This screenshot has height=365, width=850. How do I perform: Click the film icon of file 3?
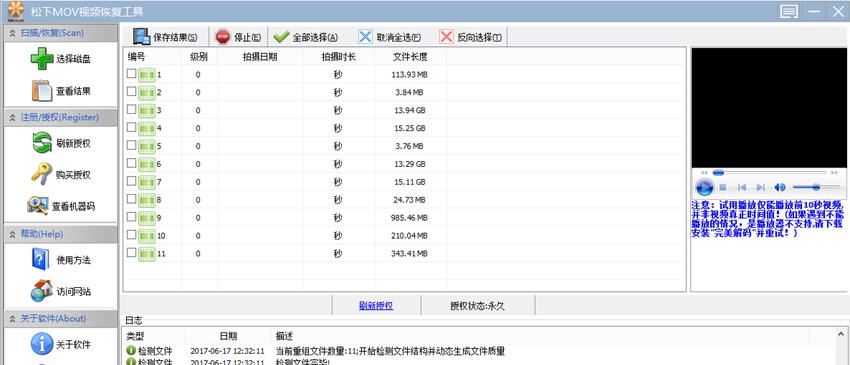pos(147,111)
